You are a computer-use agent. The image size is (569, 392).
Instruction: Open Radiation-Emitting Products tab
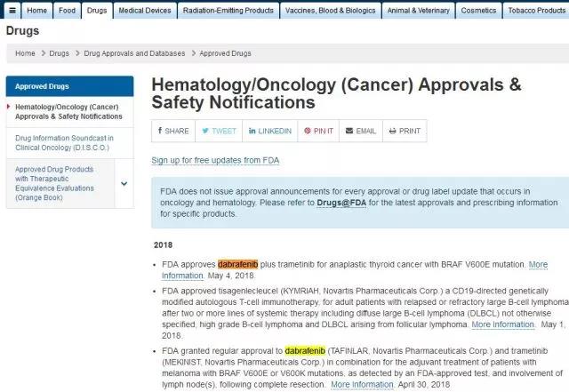tap(228, 11)
